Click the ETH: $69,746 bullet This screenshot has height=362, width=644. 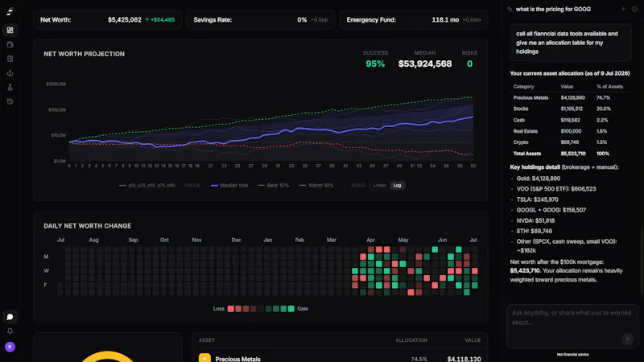[534, 231]
